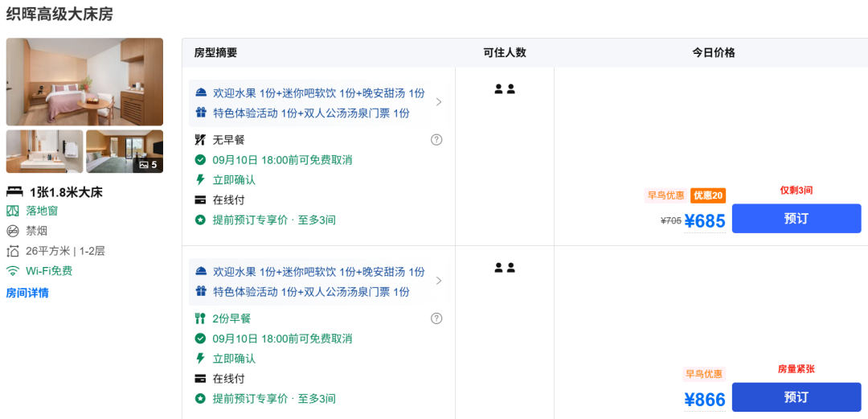Open the 5-photo gallery thumbnail
This screenshot has width=868, height=419.
click(125, 151)
